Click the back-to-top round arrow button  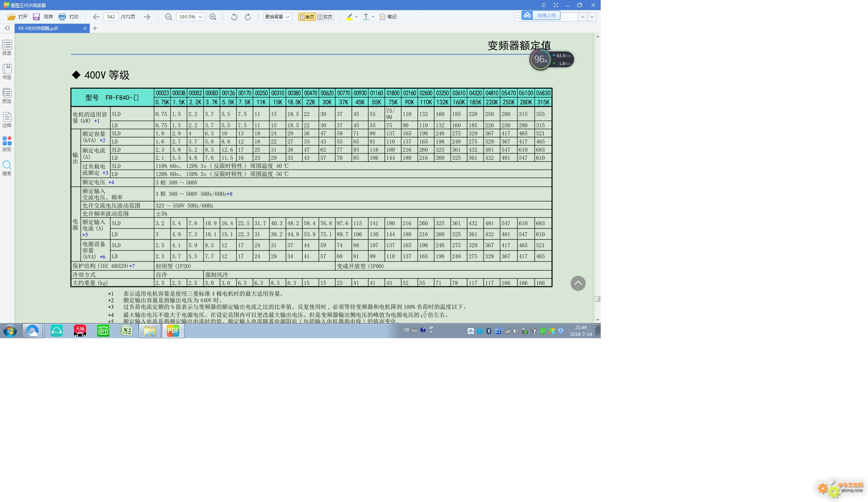point(578,283)
